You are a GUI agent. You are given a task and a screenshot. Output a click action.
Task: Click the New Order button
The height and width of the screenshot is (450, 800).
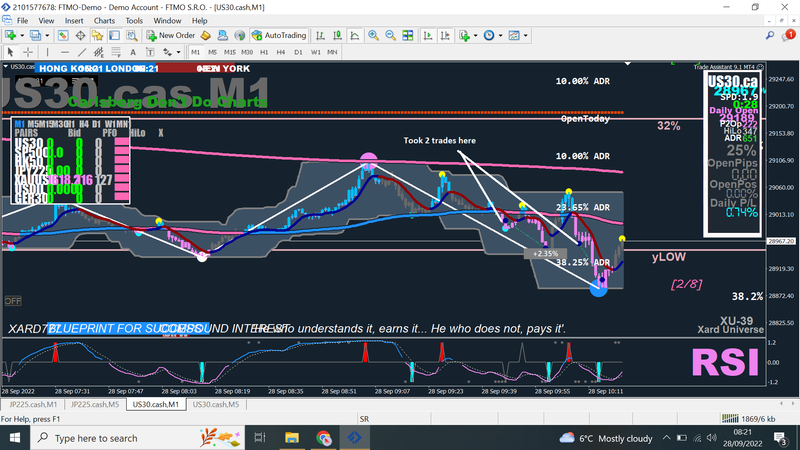click(x=171, y=35)
